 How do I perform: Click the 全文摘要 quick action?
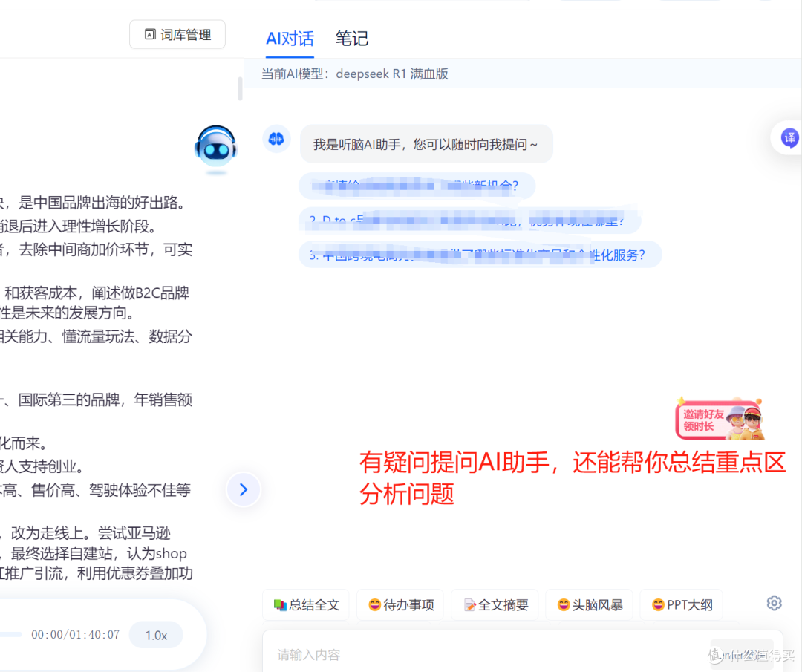(495, 605)
